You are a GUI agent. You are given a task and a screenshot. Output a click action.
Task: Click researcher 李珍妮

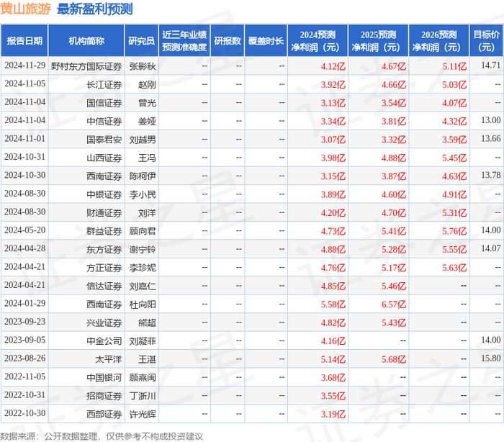(143, 268)
